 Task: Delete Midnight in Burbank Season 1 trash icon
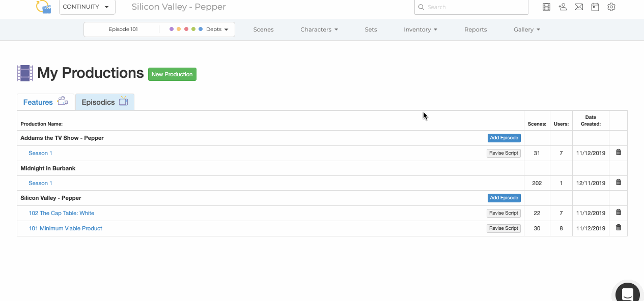pos(619,182)
